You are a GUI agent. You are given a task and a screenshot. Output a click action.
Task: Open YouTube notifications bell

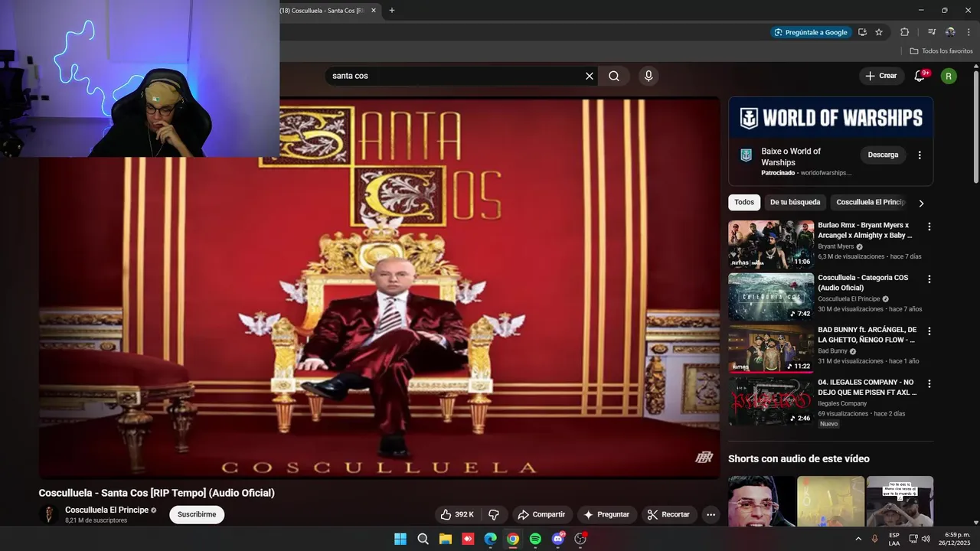click(x=920, y=76)
